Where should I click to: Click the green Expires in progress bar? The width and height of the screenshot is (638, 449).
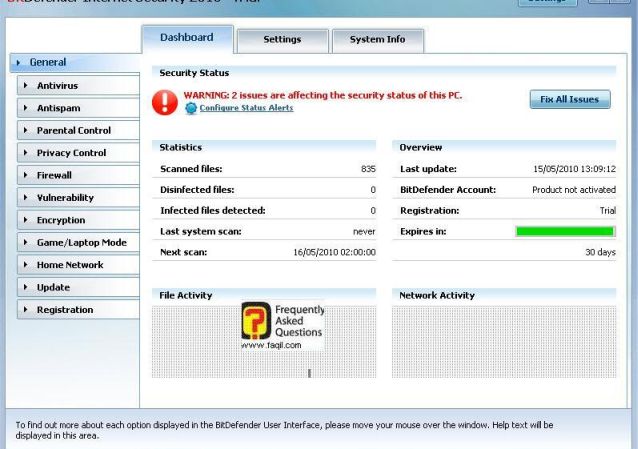pos(565,231)
